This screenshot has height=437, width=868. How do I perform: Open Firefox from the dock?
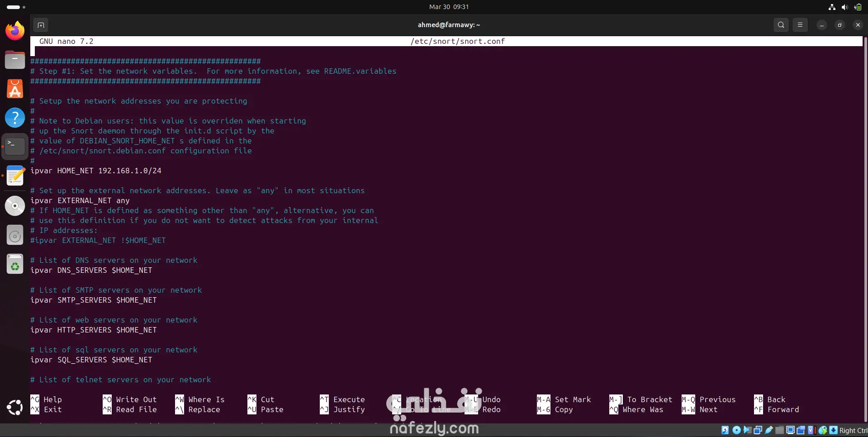pos(15,31)
